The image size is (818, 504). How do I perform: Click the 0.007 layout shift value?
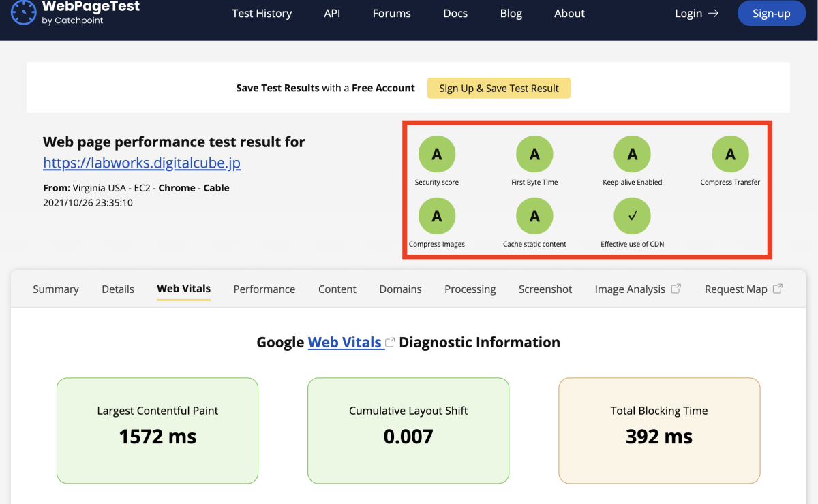pos(408,437)
